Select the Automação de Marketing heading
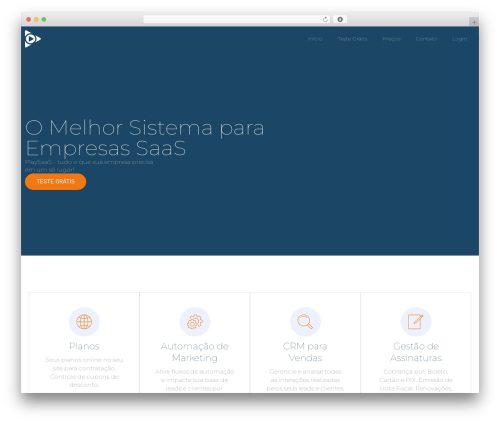 point(195,352)
